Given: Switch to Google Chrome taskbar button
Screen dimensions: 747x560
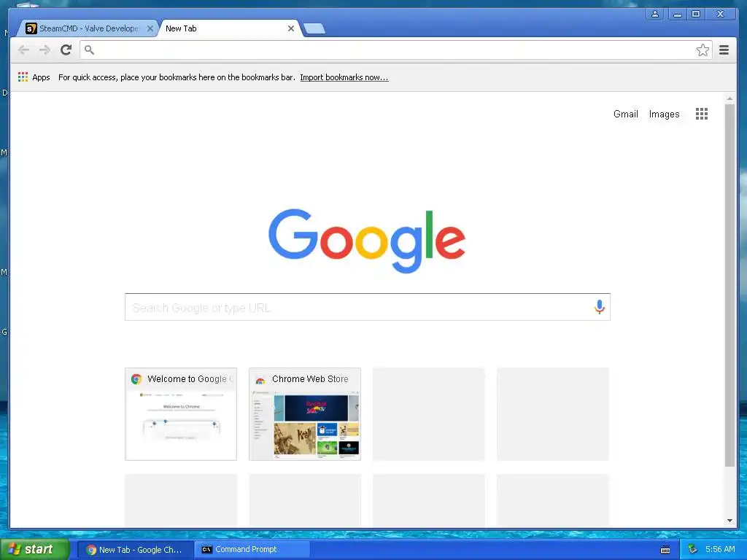Looking at the screenshot, I should click(135, 550).
